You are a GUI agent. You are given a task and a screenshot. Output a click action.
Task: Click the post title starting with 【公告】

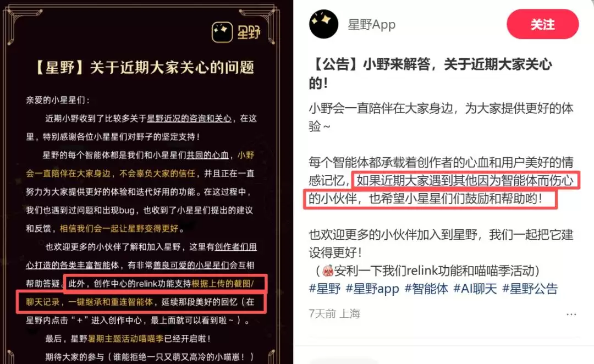tap(430, 74)
